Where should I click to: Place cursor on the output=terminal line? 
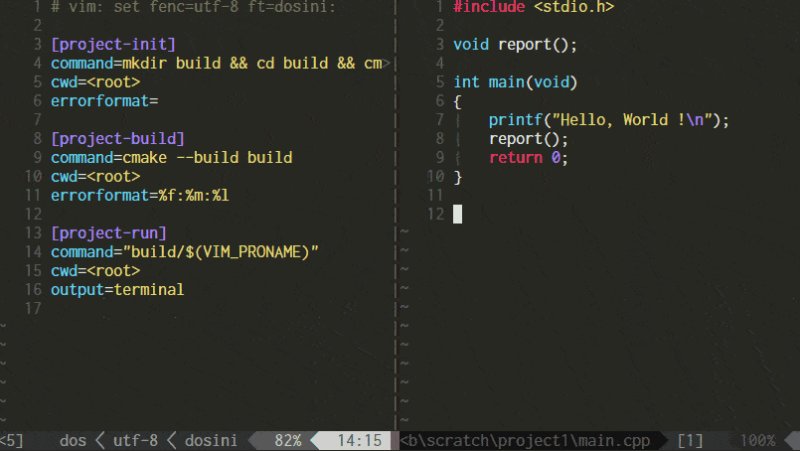pyautogui.click(x=117, y=290)
